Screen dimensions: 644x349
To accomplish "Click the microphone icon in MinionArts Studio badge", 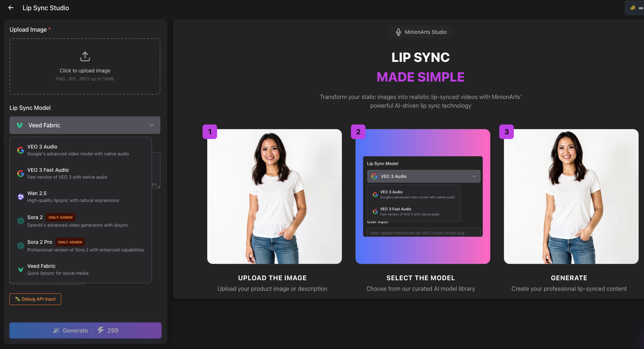I will coord(398,32).
